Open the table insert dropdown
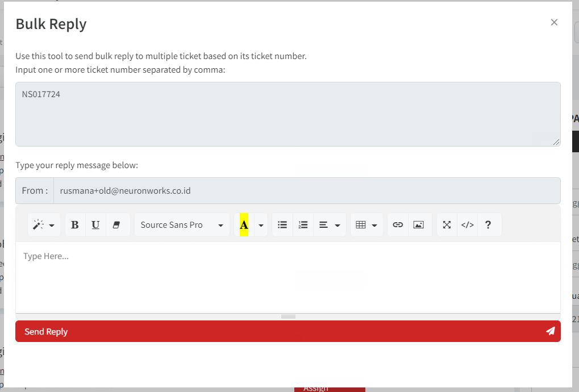This screenshot has height=392, width=579. pos(366,225)
